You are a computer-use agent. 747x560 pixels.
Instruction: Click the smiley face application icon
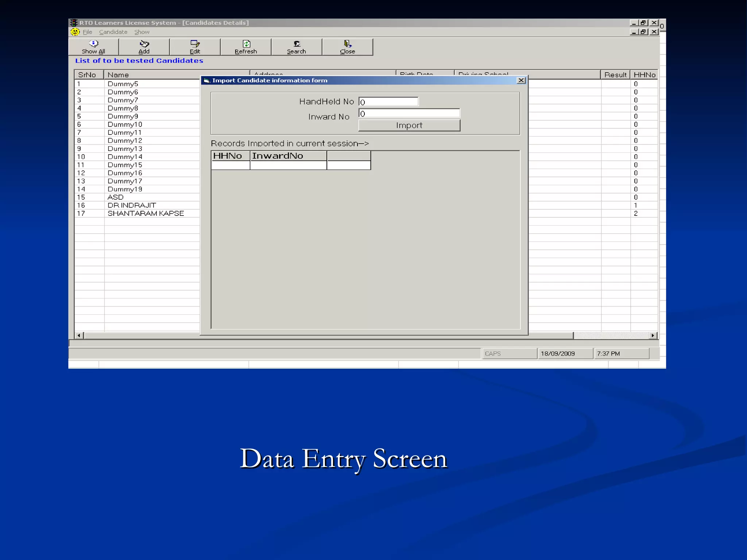tap(75, 32)
